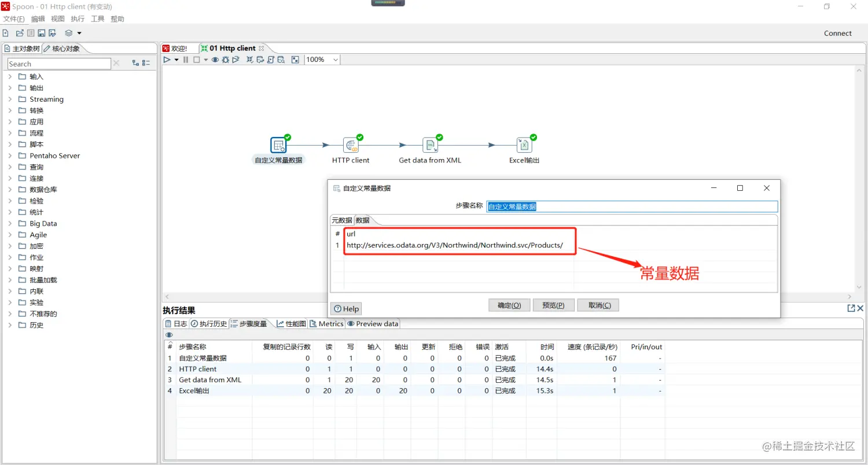Viewport: 868px width, 465px height.
Task: Click the 步骤名称 input field in the dialog
Action: [632, 206]
